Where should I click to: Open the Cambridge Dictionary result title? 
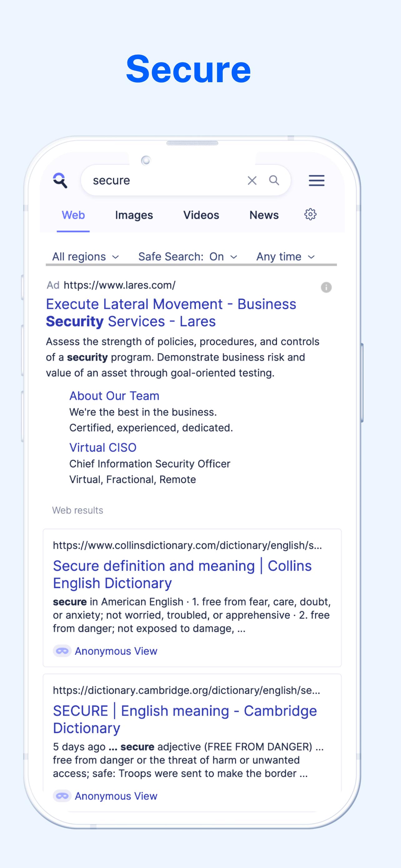185,719
